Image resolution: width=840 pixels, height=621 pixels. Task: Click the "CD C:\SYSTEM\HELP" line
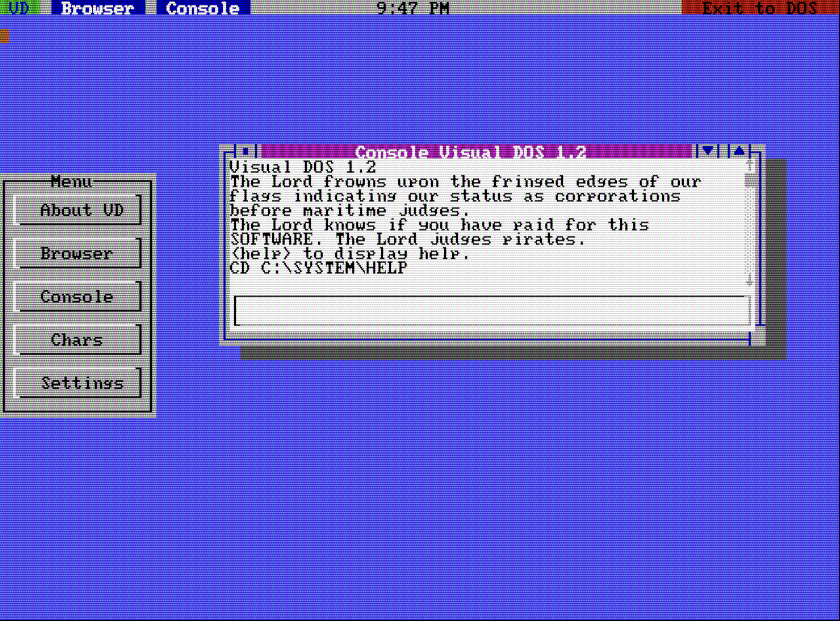(319, 268)
